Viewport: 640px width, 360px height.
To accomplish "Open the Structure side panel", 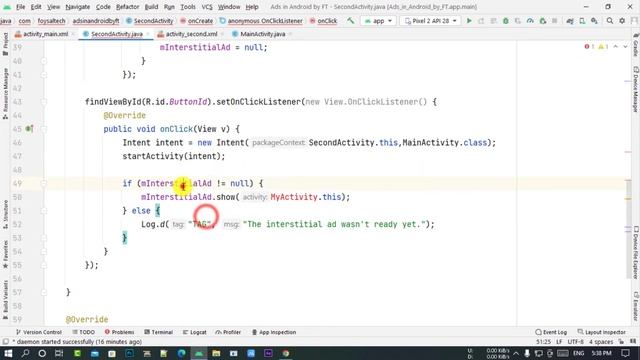I will tap(5, 214).
